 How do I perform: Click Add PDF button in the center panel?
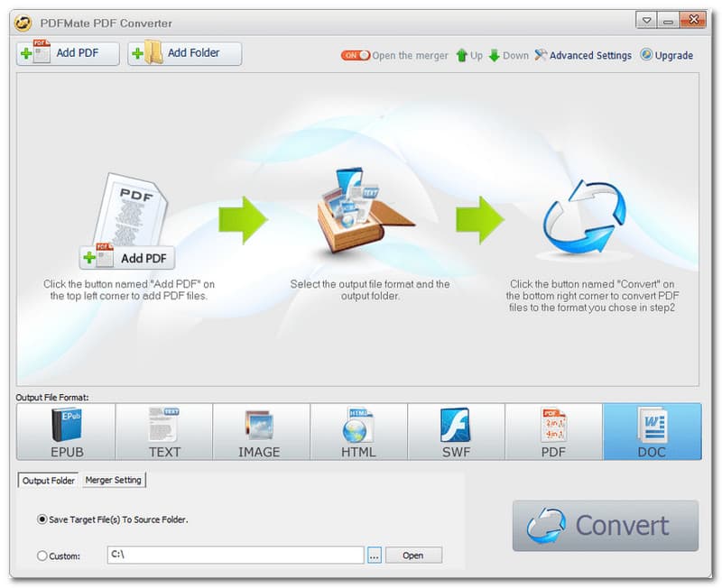(x=127, y=258)
